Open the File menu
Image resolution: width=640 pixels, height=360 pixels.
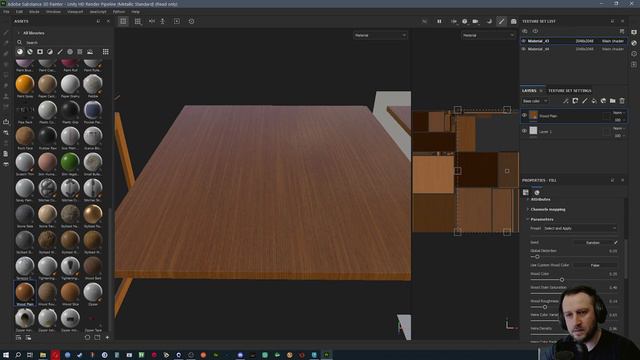coord(7,12)
